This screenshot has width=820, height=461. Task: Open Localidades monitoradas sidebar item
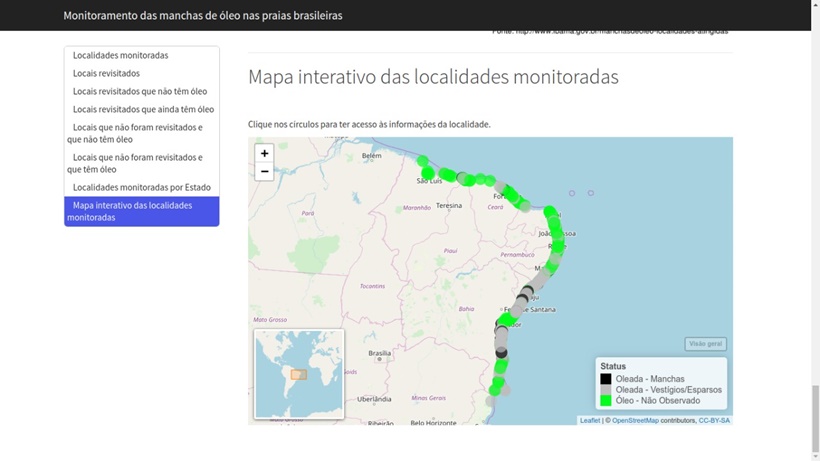pos(142,55)
